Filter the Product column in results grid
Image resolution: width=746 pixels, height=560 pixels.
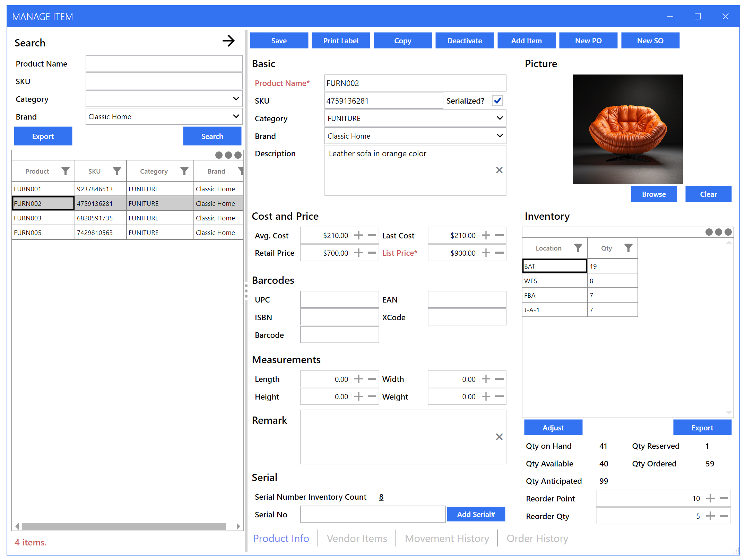[65, 171]
